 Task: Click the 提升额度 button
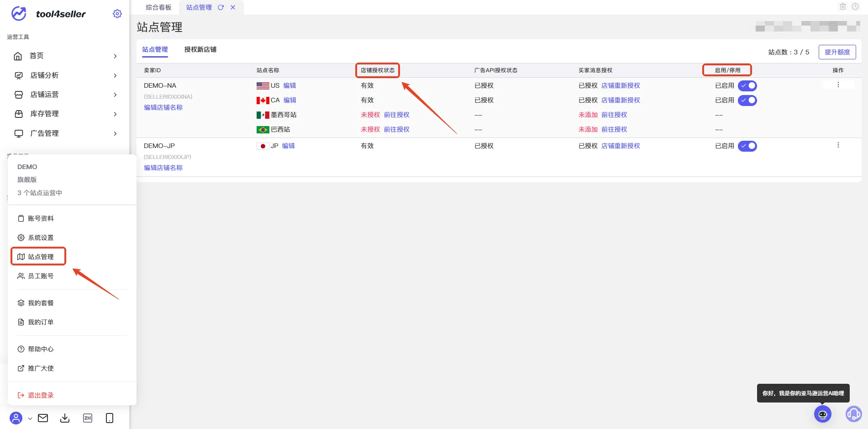(837, 52)
